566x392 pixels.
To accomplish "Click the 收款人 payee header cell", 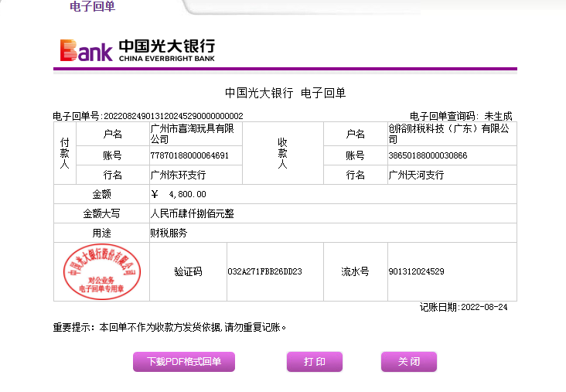I will point(283,153).
